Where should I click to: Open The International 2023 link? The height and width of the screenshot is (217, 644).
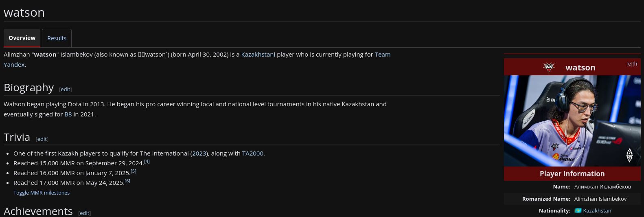tap(199, 153)
